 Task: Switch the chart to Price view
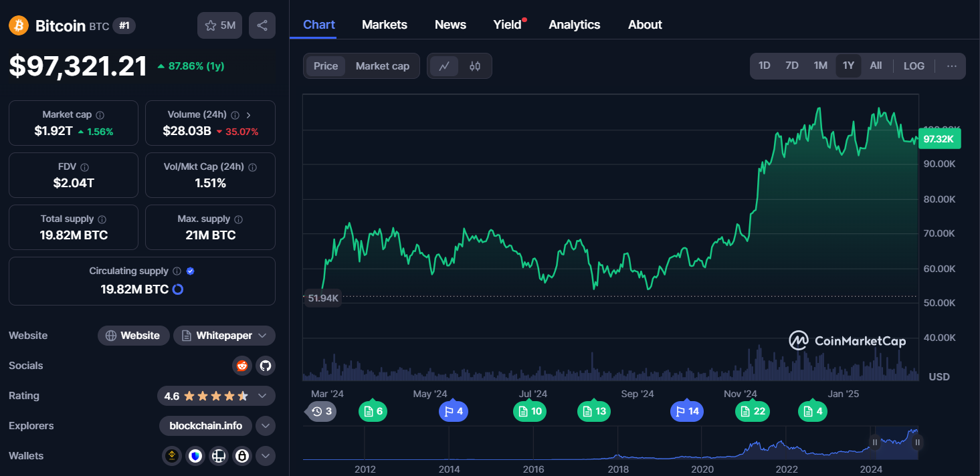[326, 66]
